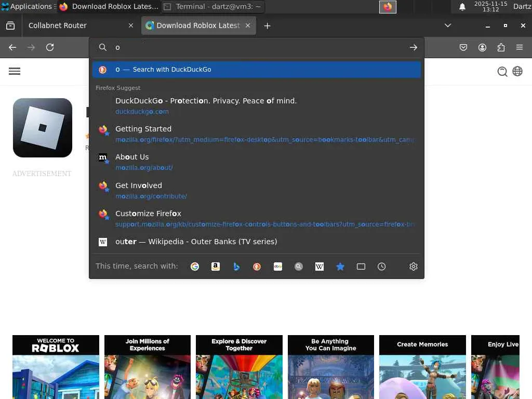Image resolution: width=532 pixels, height=399 pixels.
Task: Open Welcome to Roblox screenshot
Action: pyautogui.click(x=56, y=367)
